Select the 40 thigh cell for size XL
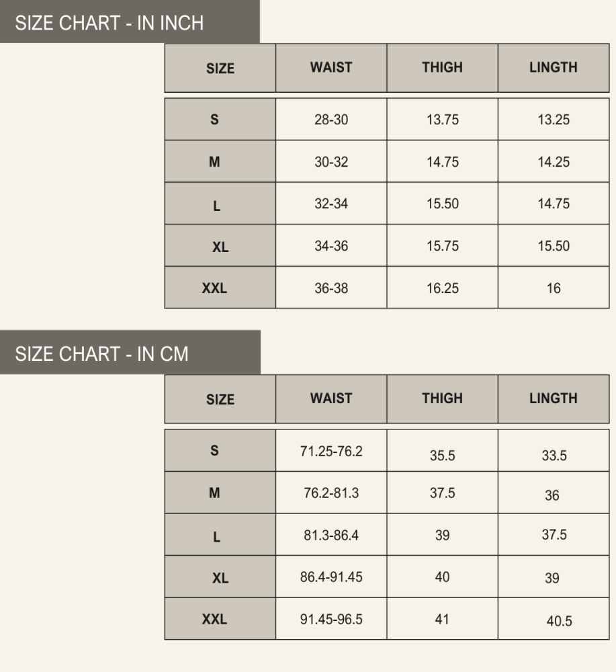 click(x=442, y=577)
